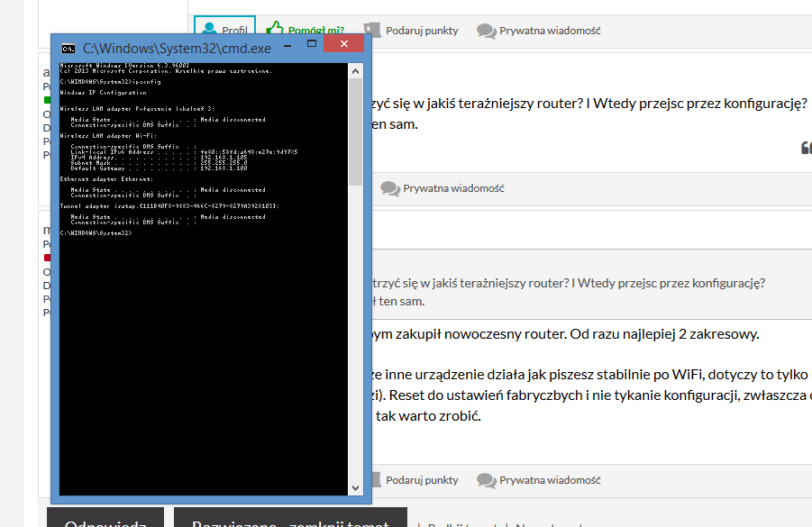This screenshot has width=812, height=527.
Task: Click the 'C:\WINDOWS\System32>ipconfig' command line
Action: click(110, 82)
